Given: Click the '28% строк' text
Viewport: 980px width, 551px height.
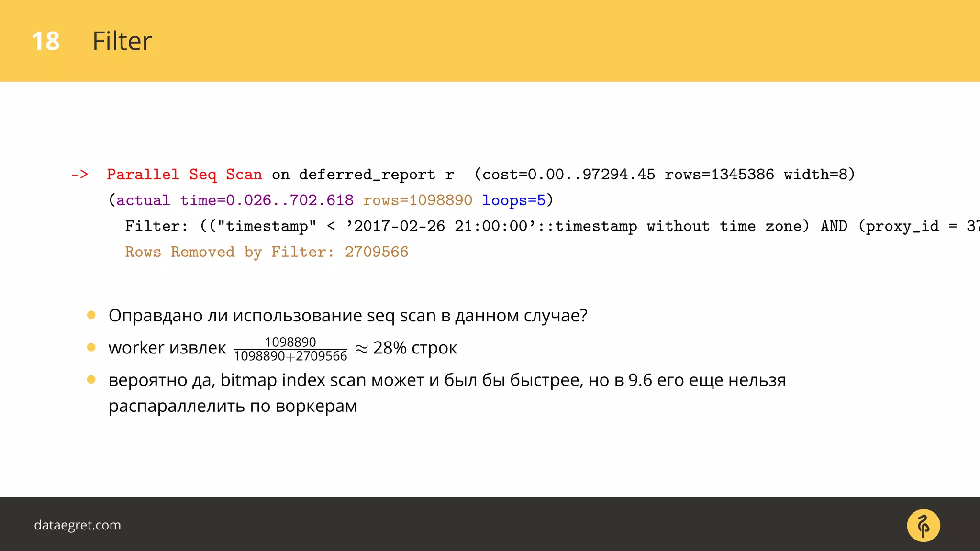Looking at the screenshot, I should point(415,348).
